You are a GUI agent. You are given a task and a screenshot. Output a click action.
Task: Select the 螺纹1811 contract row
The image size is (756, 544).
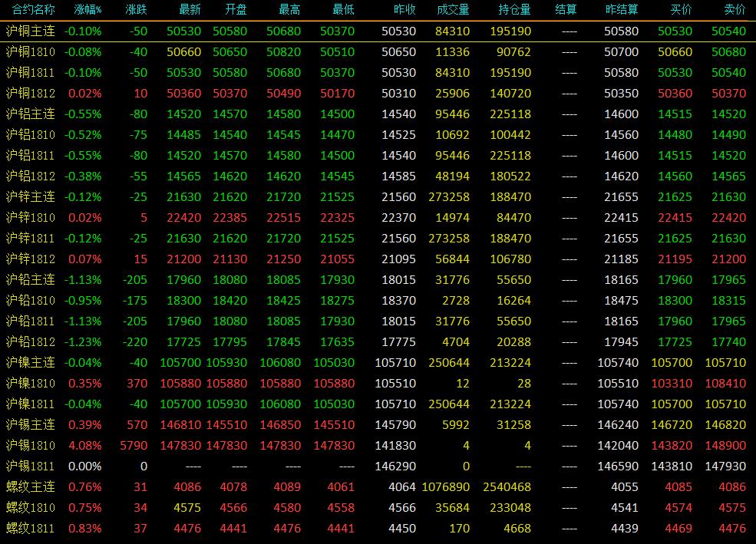click(x=378, y=529)
